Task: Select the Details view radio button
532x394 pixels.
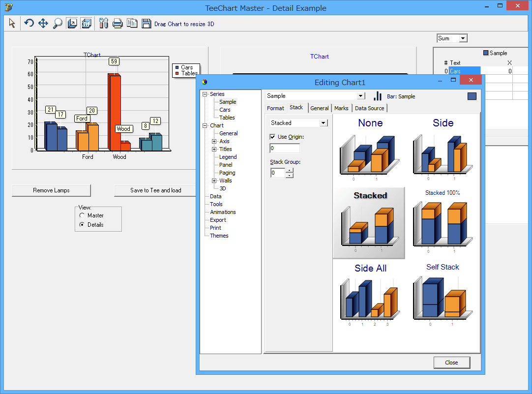Action: coord(82,224)
